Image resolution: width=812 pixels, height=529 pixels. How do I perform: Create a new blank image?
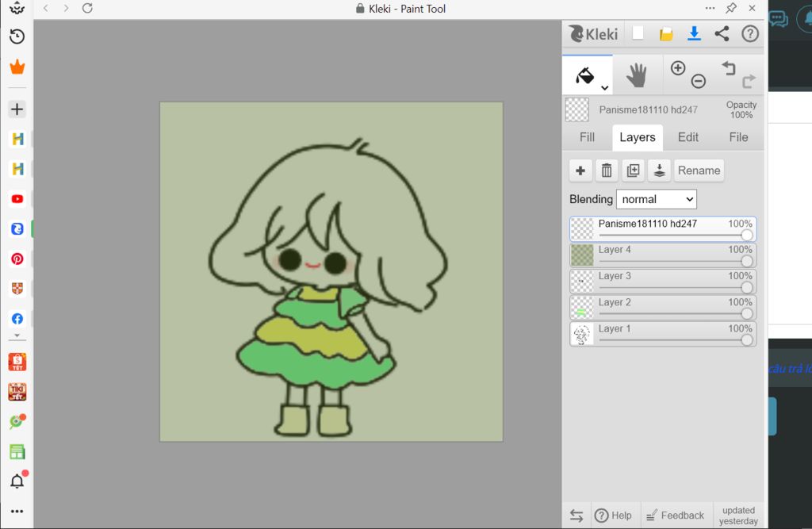pos(638,33)
